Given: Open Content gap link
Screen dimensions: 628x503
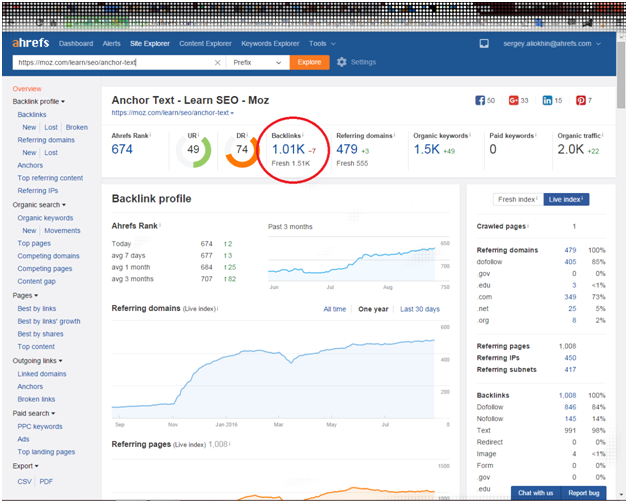Looking at the screenshot, I should [36, 282].
